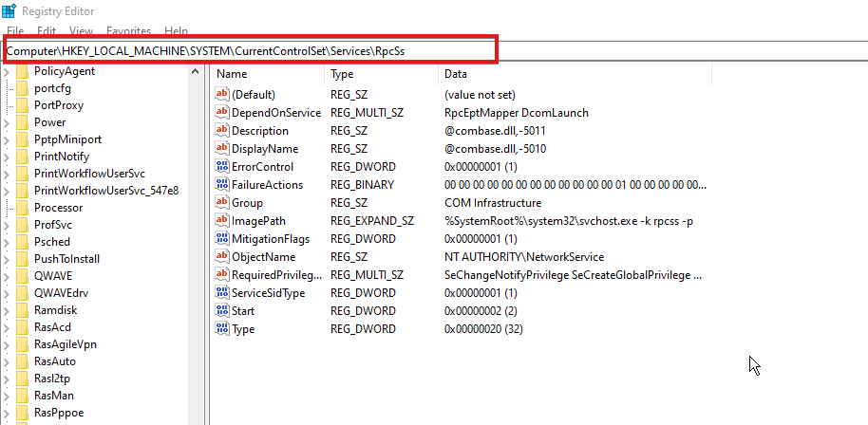Image resolution: width=868 pixels, height=425 pixels.
Task: Click the REG_EXPAND_SZ type cell
Action: [x=372, y=221]
